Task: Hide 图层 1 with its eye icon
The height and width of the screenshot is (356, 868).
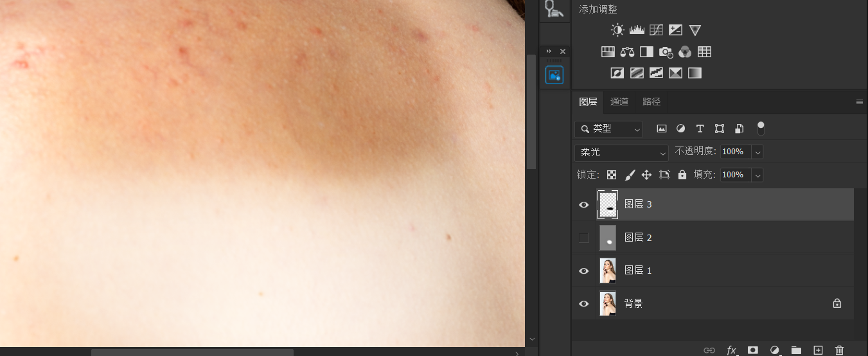Action: [583, 271]
